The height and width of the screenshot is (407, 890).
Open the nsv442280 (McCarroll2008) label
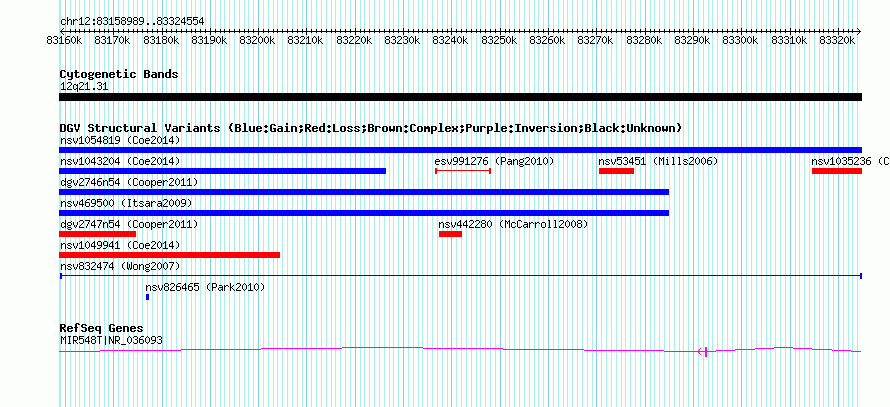coord(514,225)
